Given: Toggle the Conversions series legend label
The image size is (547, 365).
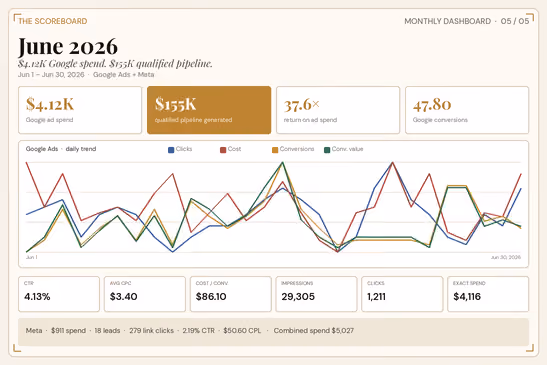Looking at the screenshot, I should coord(297,149).
